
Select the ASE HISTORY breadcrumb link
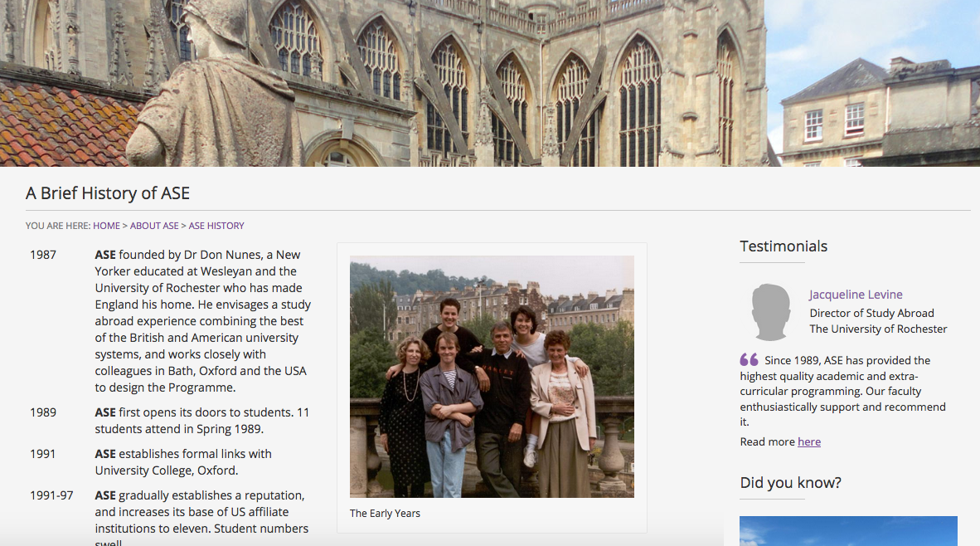pyautogui.click(x=216, y=226)
